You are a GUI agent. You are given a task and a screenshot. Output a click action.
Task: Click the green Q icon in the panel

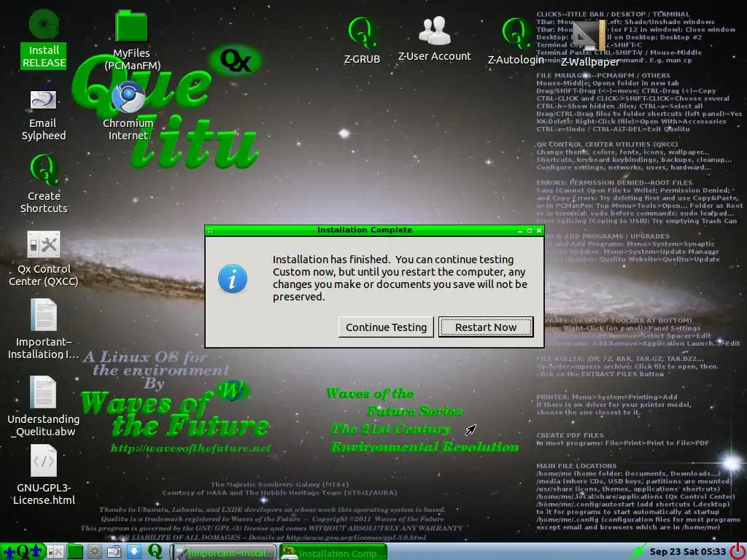tap(155, 551)
